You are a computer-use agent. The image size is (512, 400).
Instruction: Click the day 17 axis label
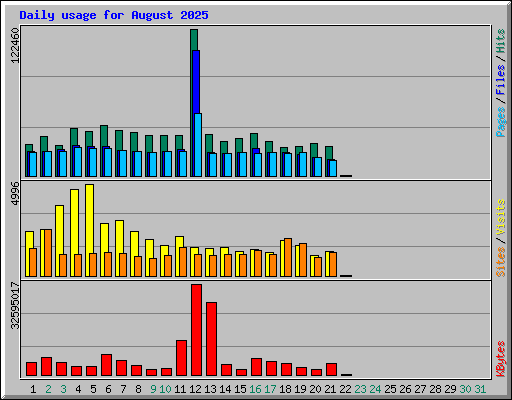[x=270, y=389]
